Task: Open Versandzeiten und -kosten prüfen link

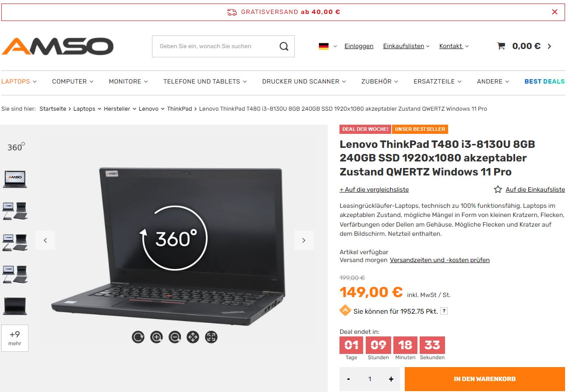Action: click(x=440, y=260)
